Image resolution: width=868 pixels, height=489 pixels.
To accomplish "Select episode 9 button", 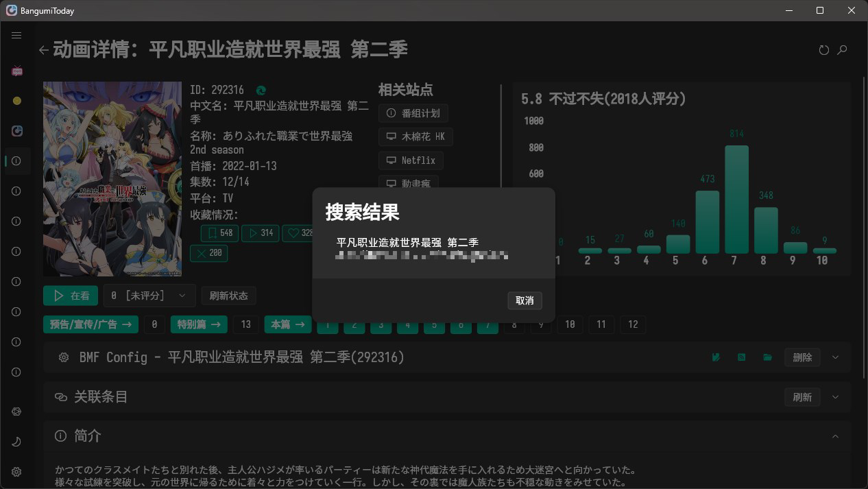I will 541,324.
